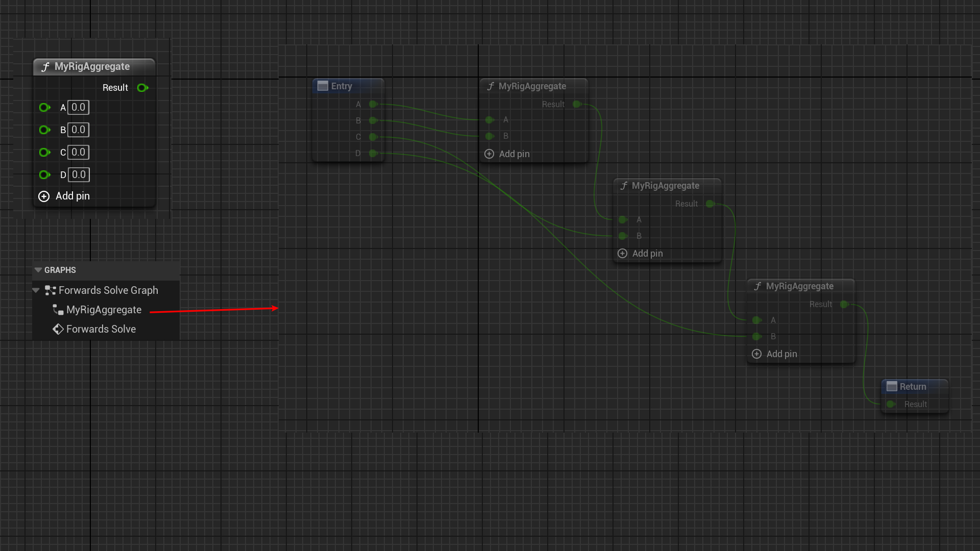Screen dimensions: 980x551
Task: Click the Forwards Solve Graph icon
Action: pos(50,290)
